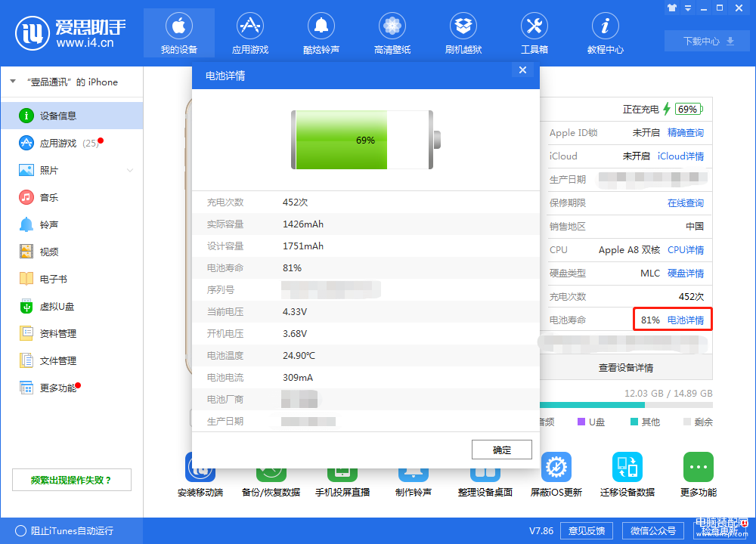Select 铃声 in sidebar
756x544 pixels.
coord(72,224)
